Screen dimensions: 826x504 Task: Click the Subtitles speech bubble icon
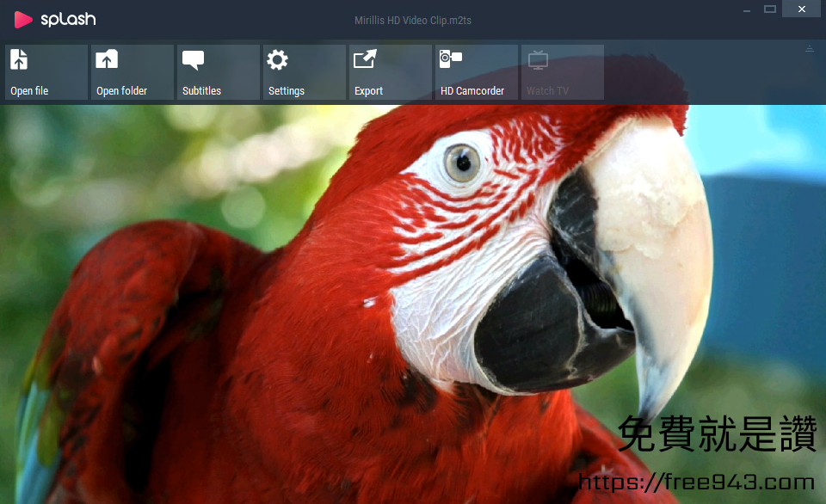point(194,60)
